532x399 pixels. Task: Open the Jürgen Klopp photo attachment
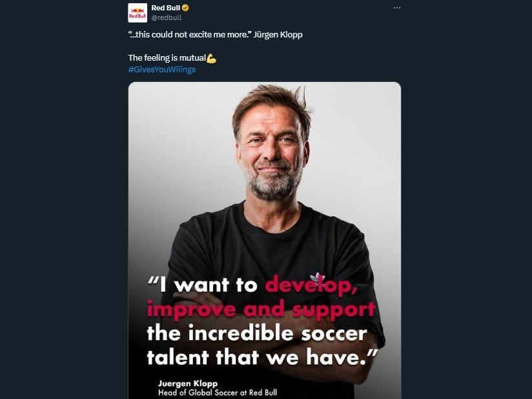click(265, 194)
